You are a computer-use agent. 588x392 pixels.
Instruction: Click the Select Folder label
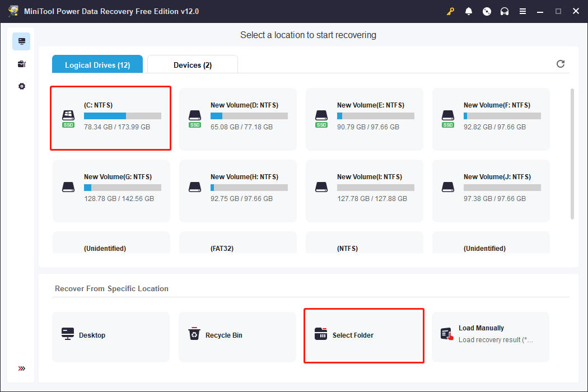[353, 335]
